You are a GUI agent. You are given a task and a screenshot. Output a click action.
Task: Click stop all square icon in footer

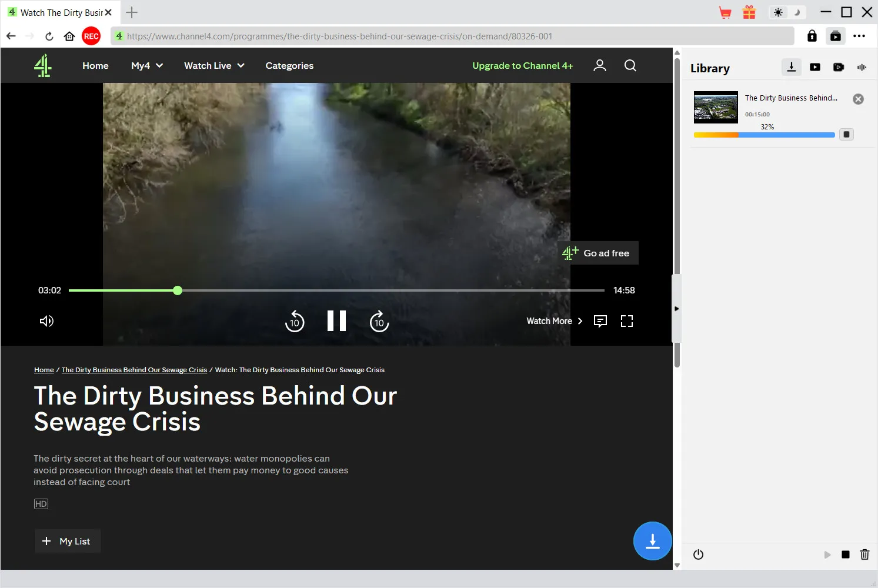pyautogui.click(x=846, y=554)
